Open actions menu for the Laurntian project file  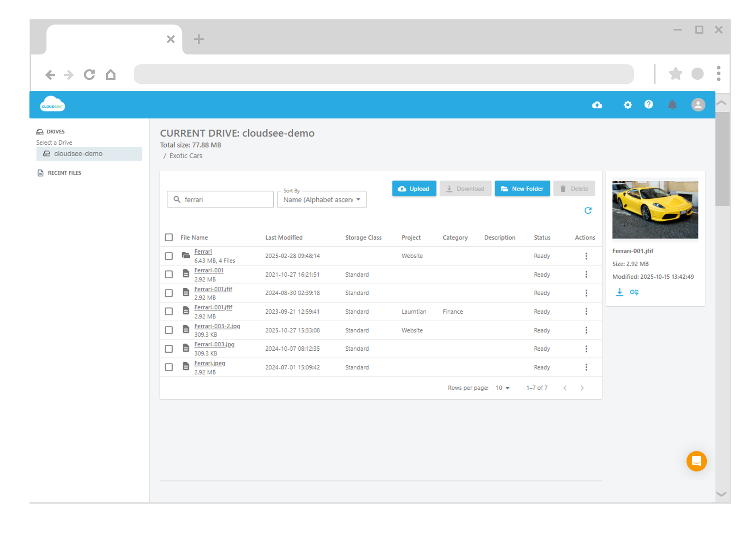(x=586, y=311)
